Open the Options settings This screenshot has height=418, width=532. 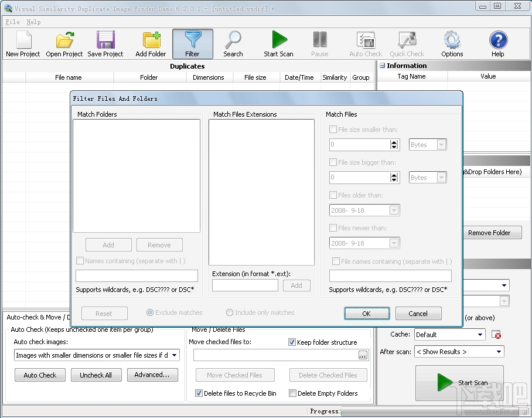tap(452, 43)
